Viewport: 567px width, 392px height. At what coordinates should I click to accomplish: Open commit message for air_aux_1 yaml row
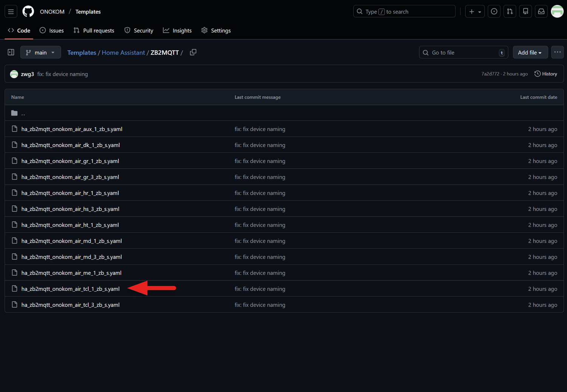click(x=260, y=129)
